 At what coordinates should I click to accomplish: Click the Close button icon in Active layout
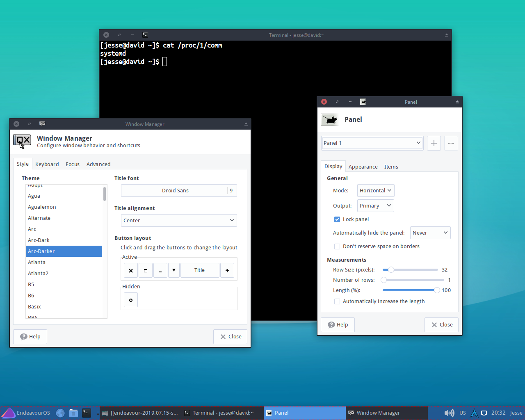click(x=131, y=270)
